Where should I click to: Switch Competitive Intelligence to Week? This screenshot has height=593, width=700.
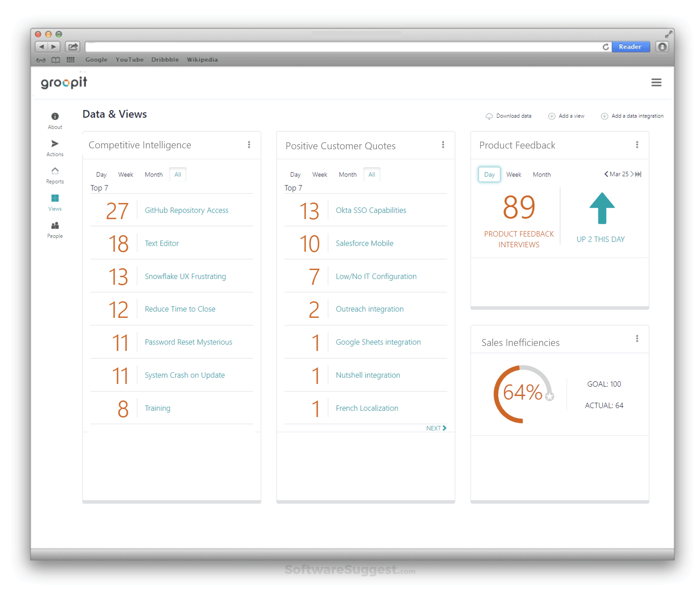[x=125, y=174]
